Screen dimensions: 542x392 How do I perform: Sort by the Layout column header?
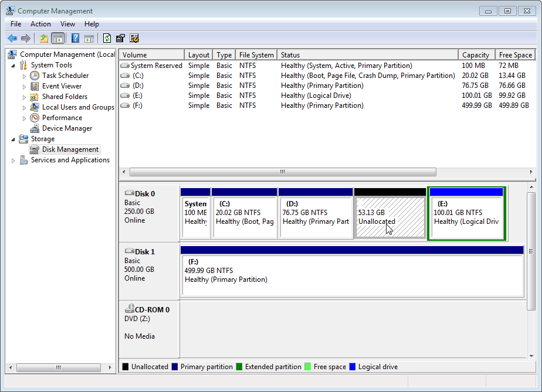coord(198,55)
